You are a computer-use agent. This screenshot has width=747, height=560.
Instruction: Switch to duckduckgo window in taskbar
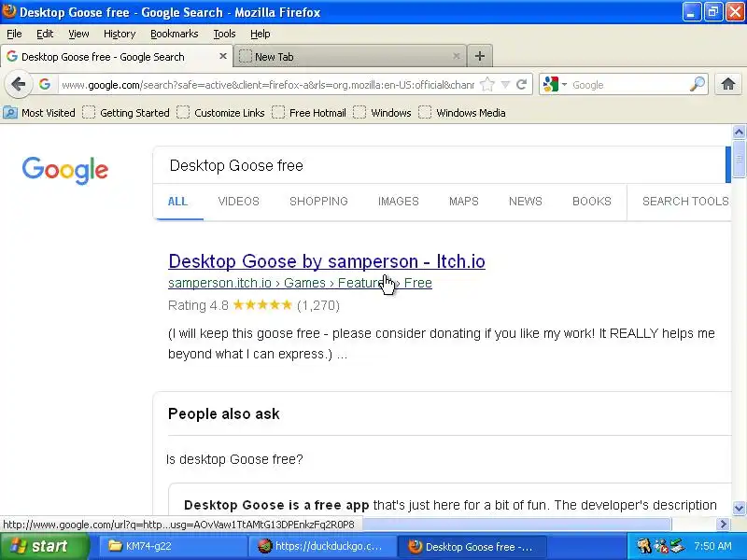click(322, 546)
